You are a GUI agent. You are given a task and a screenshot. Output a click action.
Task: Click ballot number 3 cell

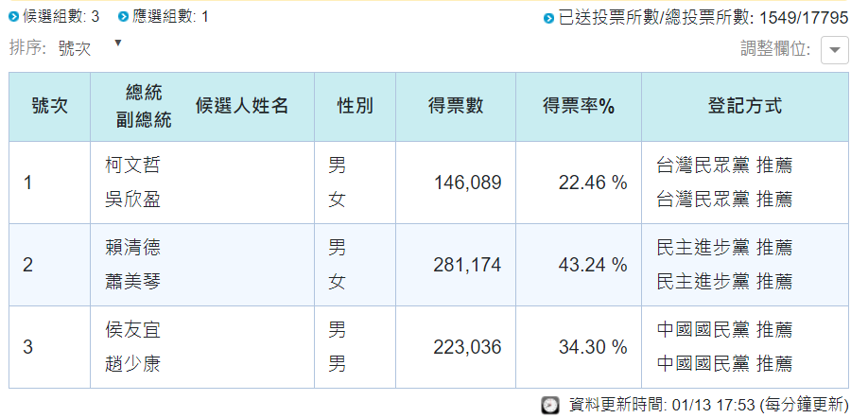[50, 347]
